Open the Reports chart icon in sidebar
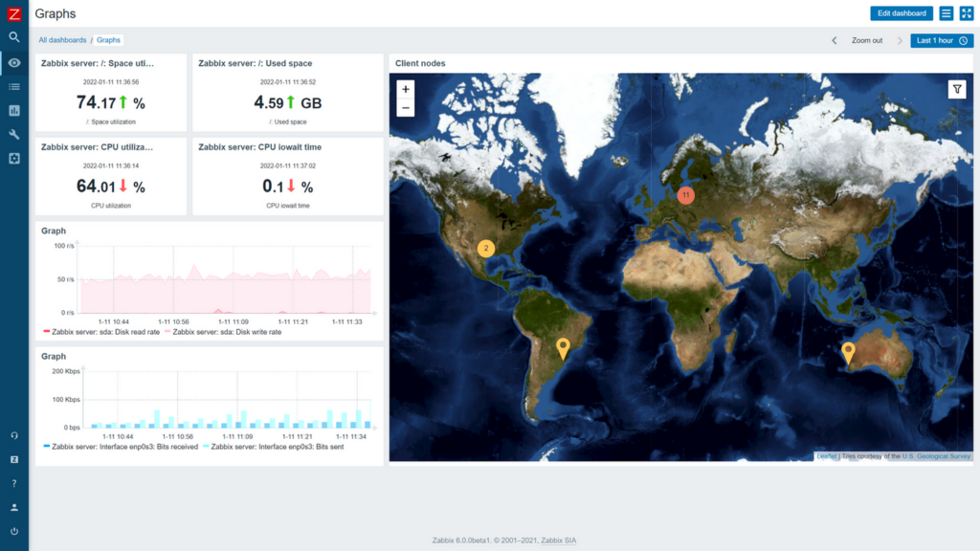The width and height of the screenshot is (980, 551). coord(13,110)
